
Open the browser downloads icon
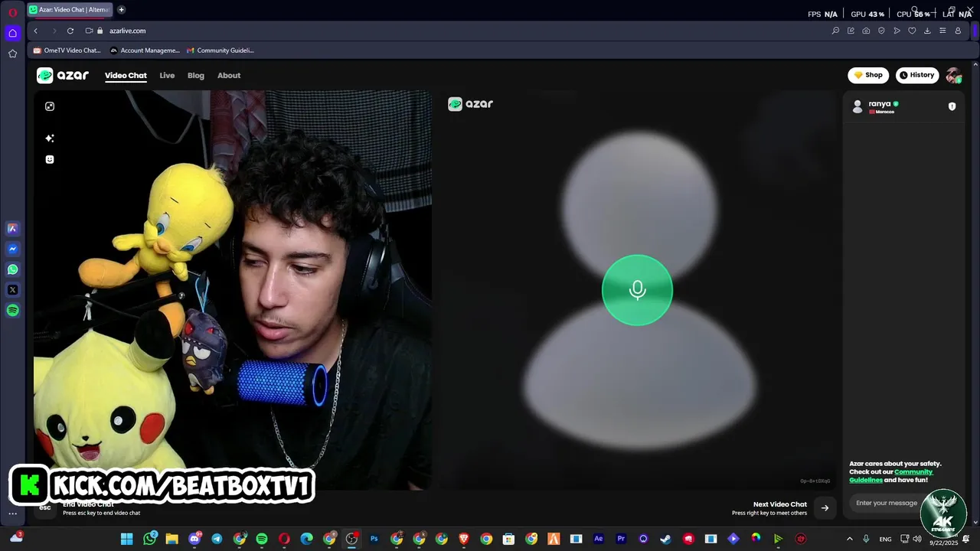click(x=927, y=31)
